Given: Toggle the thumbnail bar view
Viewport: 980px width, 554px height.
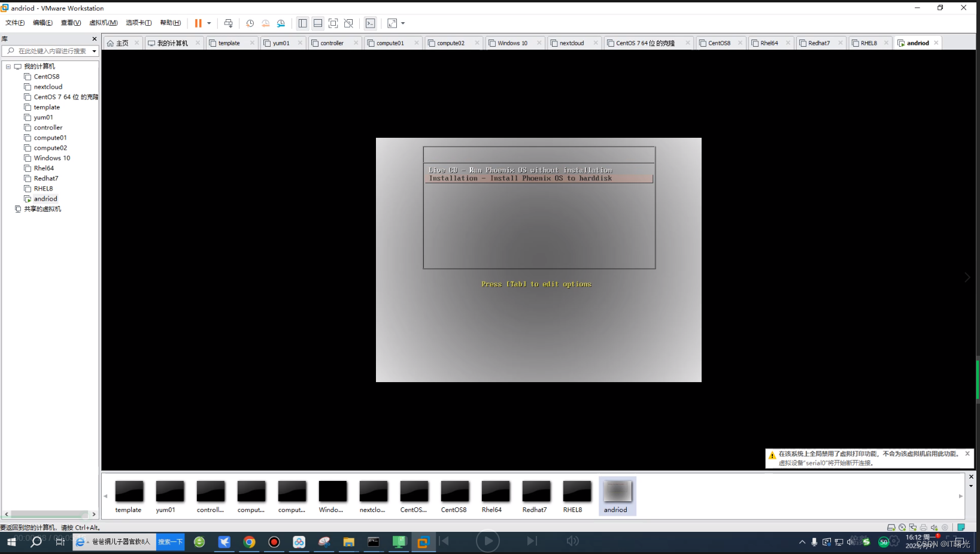Looking at the screenshot, I should 318,23.
